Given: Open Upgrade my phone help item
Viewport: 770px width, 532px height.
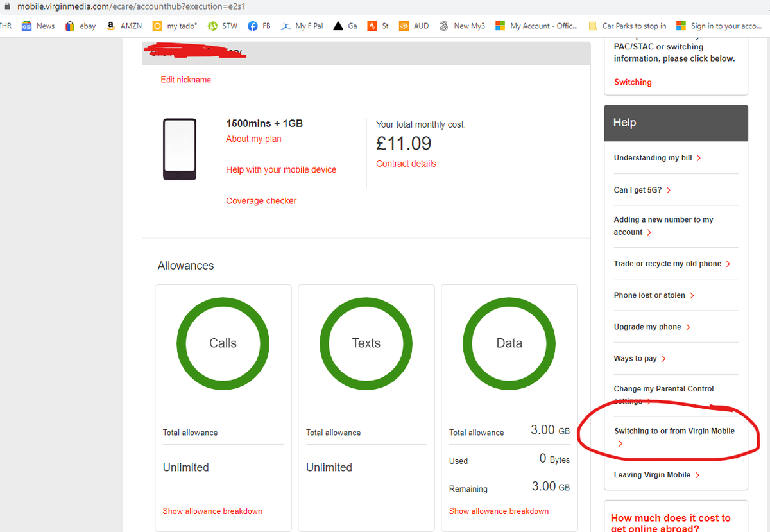Looking at the screenshot, I should click(652, 327).
